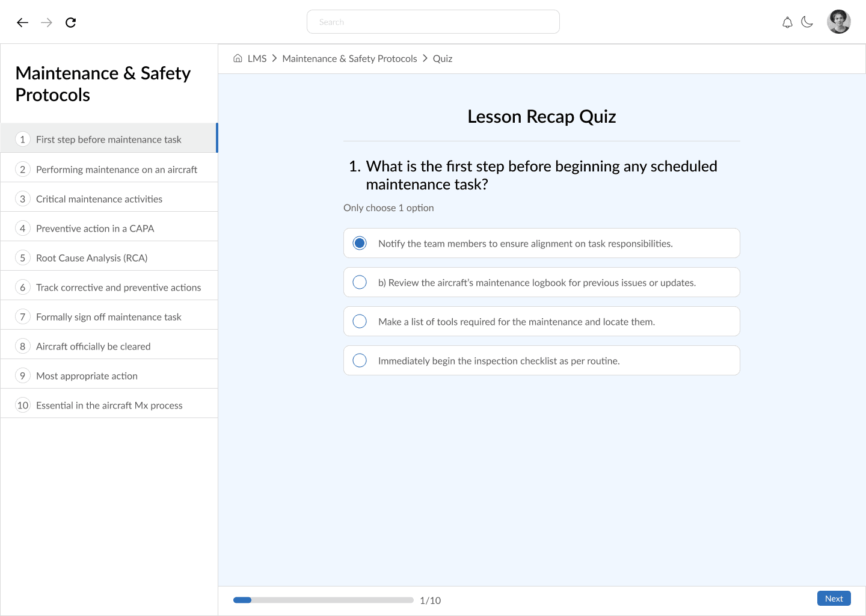Image resolution: width=866 pixels, height=616 pixels.
Task: Click the quiz progress bar
Action: coord(324,600)
